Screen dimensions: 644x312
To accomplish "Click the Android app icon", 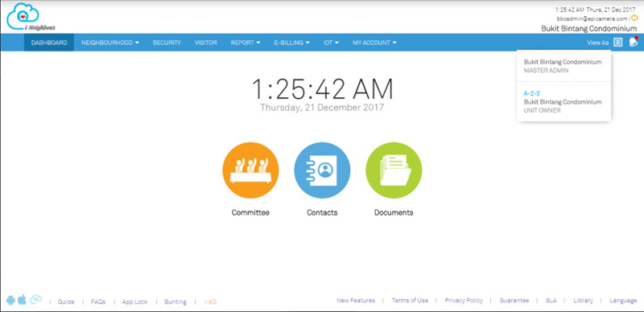I will [10, 301].
